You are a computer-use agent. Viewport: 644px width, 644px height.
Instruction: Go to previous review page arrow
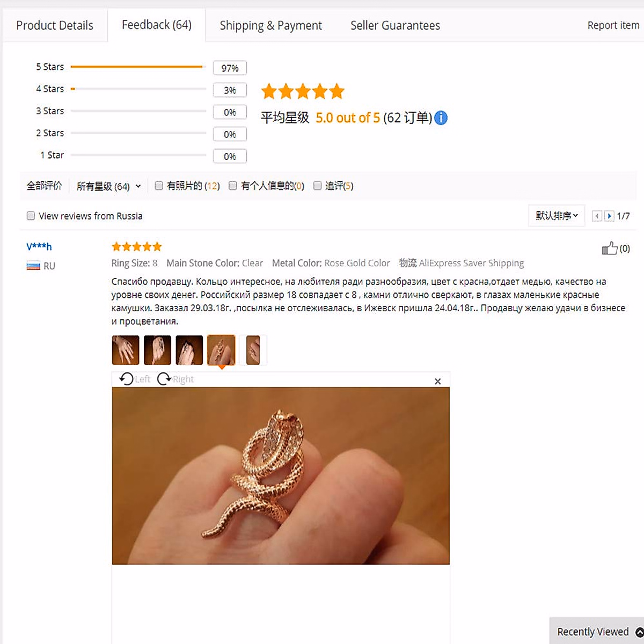tap(597, 216)
